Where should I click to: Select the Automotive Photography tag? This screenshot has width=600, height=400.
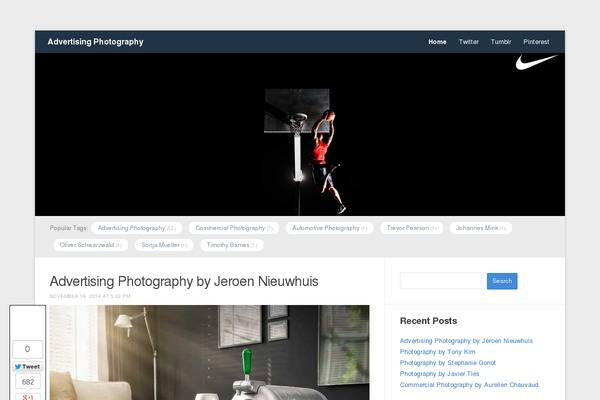pos(329,228)
